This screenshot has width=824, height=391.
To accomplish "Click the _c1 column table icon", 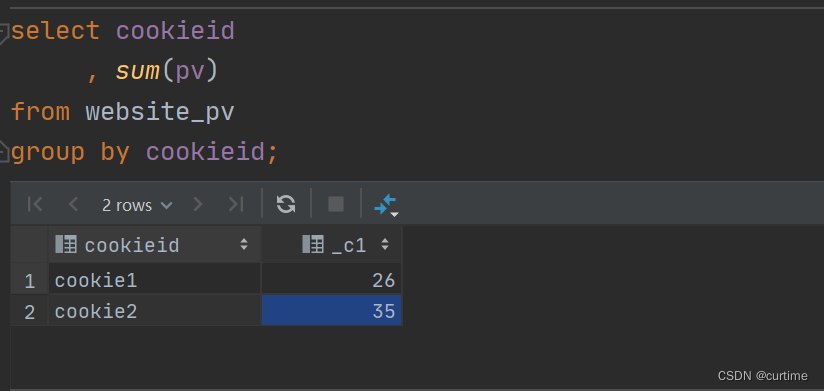I will coord(313,244).
